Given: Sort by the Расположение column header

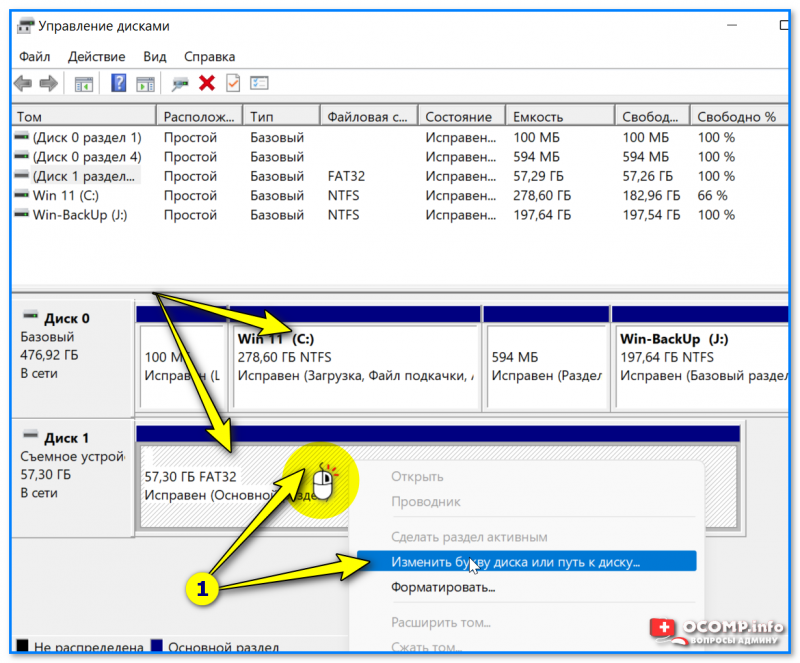Looking at the screenshot, I should coord(200,116).
